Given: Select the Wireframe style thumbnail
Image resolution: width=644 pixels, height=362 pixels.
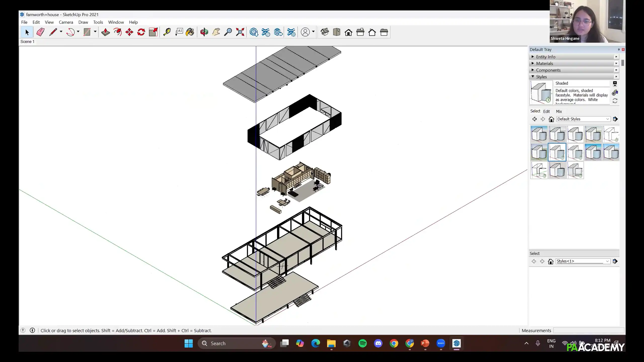Looking at the screenshot, I should (539, 170).
